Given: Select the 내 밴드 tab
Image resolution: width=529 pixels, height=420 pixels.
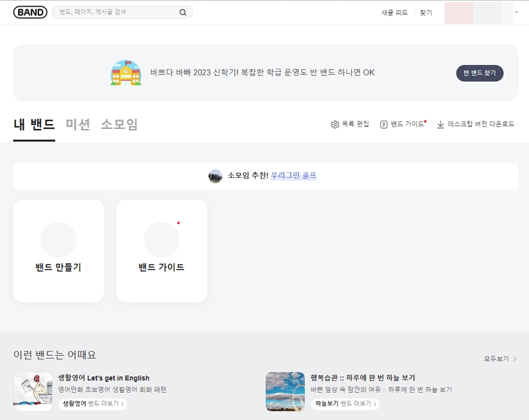Looking at the screenshot, I should click(34, 124).
